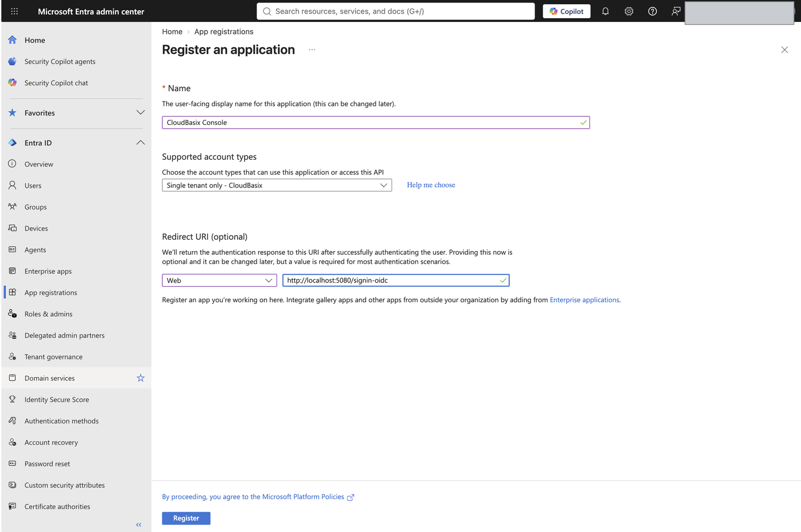The height and width of the screenshot is (532, 801).
Task: Open the help question mark icon
Action: [x=653, y=11]
